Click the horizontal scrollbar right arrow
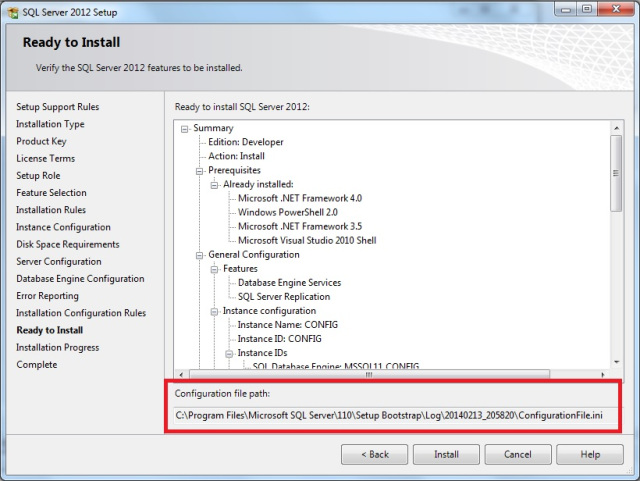Screen dimensions: 640x481 [x=603, y=374]
